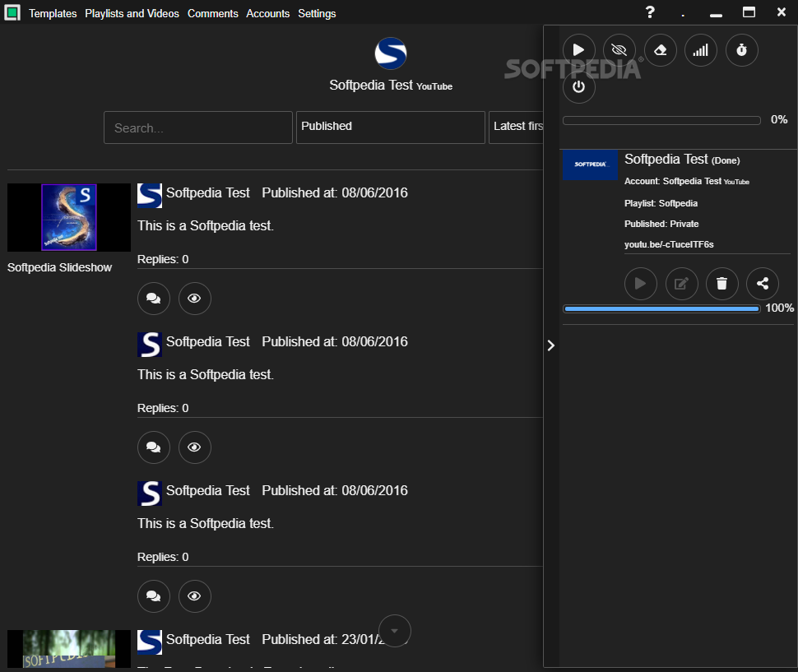Click the Published: Private text
Screen dimensions: 798x672
[x=661, y=225]
